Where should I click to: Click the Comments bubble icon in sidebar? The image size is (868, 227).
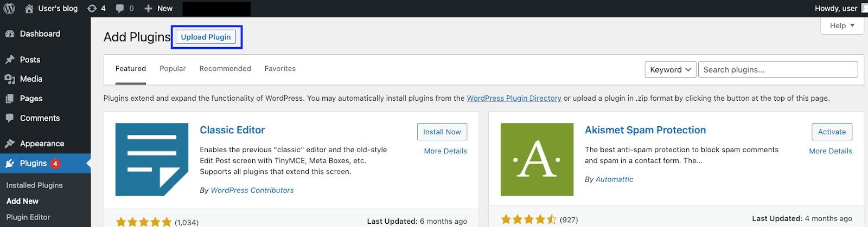(10, 118)
